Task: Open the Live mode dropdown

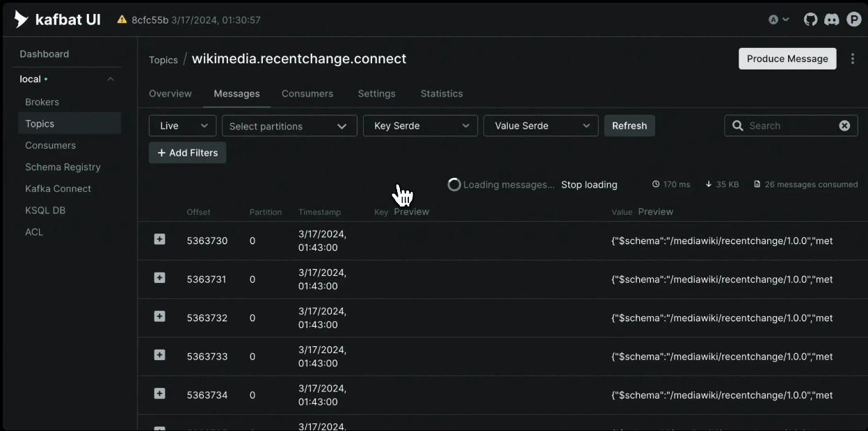Action: click(183, 126)
